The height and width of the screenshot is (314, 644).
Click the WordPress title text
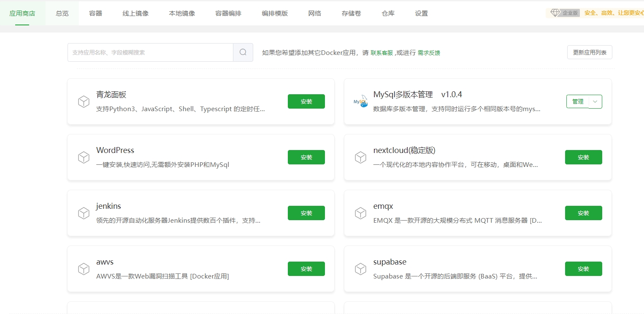pyautogui.click(x=115, y=150)
